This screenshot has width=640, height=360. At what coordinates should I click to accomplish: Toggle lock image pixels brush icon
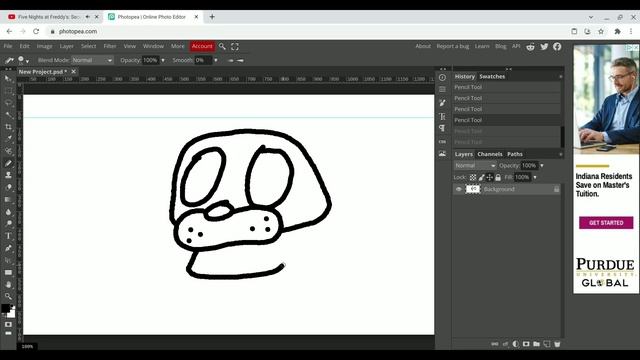tap(482, 177)
